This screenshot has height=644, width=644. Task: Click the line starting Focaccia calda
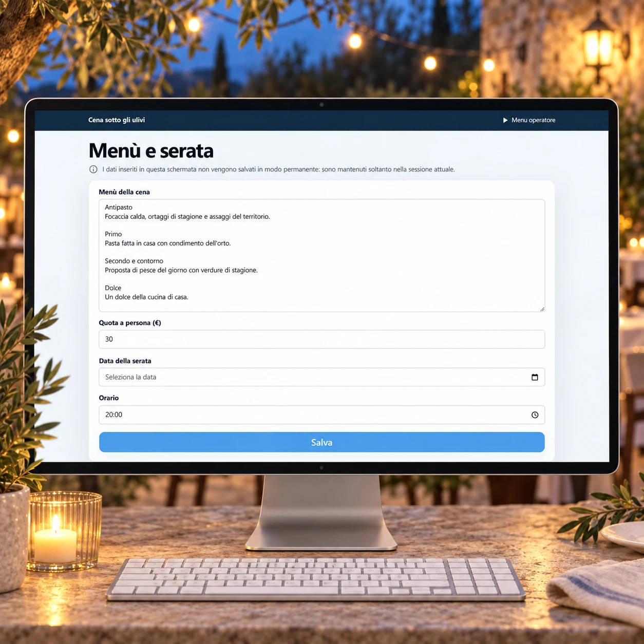pyautogui.click(x=187, y=217)
